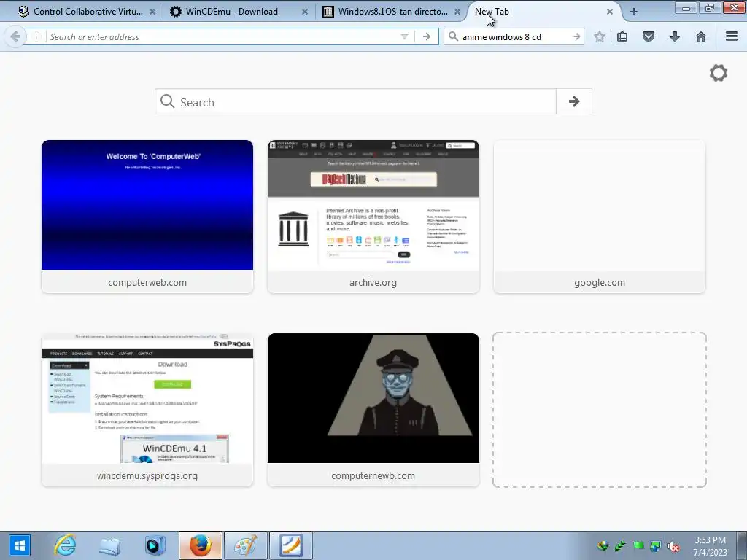Open the archive.org tile
The width and height of the screenshot is (747, 560).
[373, 217]
